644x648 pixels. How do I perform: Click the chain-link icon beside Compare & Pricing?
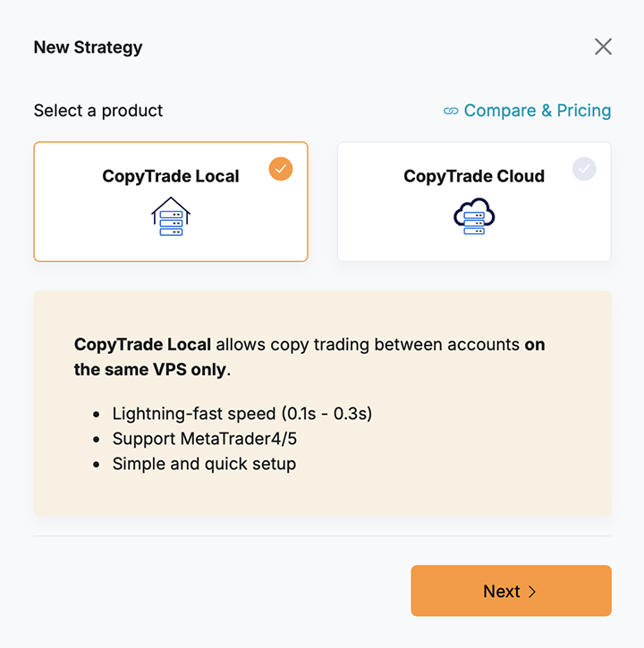tap(451, 111)
